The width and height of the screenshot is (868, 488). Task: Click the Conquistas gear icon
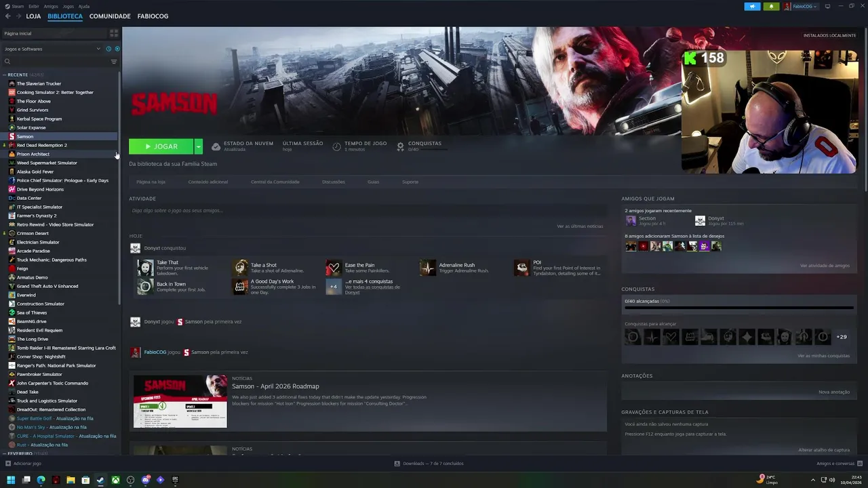(400, 146)
